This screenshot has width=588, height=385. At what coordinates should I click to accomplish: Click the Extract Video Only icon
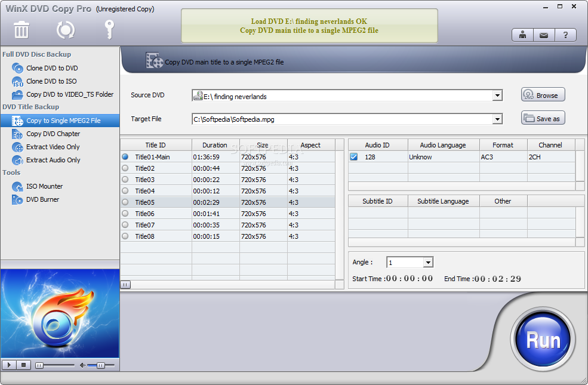point(17,147)
